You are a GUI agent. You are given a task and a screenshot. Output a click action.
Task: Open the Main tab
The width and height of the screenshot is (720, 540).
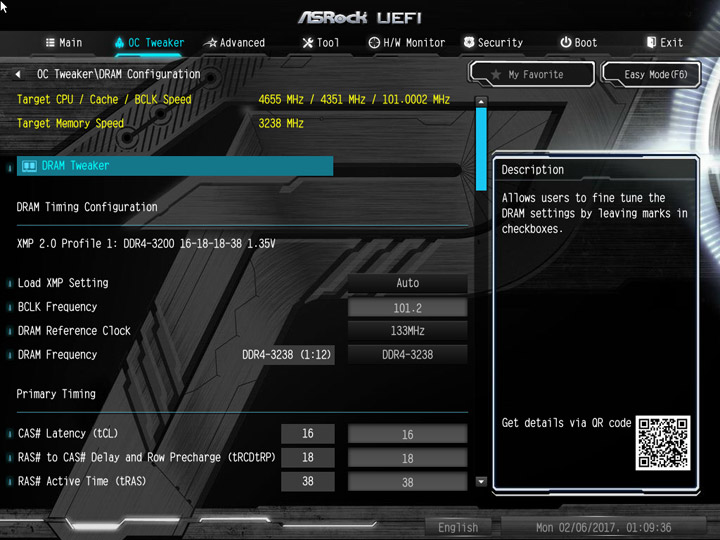point(64,43)
